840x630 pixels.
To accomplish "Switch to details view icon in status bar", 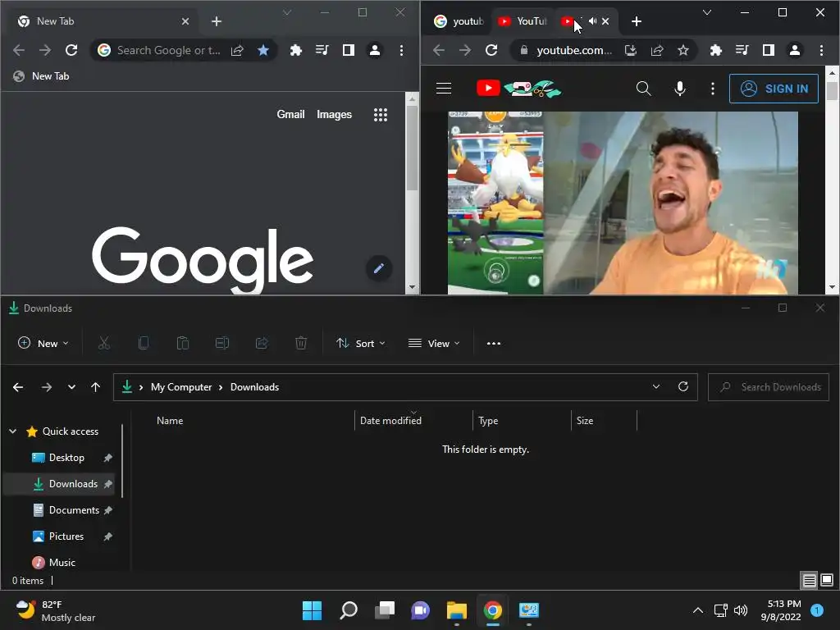I will (x=809, y=580).
